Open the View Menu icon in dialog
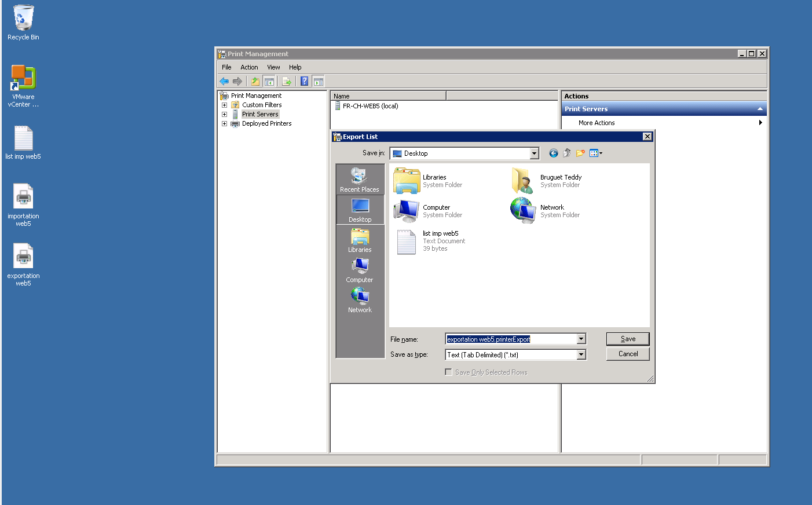The width and height of the screenshot is (812, 505). click(596, 153)
